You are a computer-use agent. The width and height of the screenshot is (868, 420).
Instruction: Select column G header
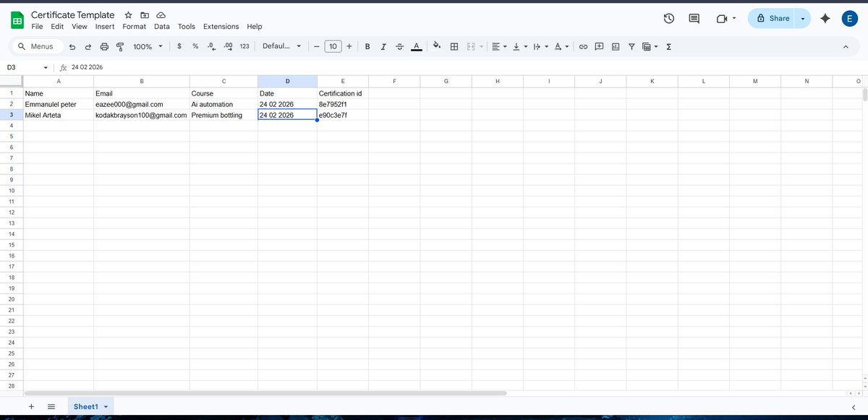pos(446,81)
